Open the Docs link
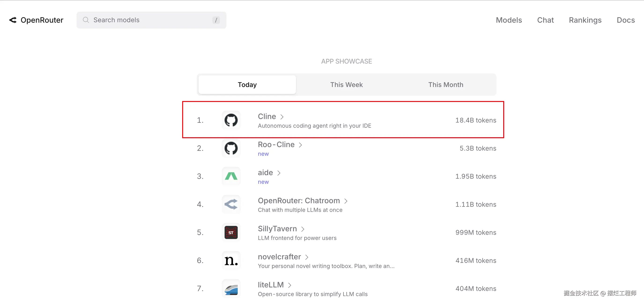This screenshot has width=644, height=304. point(625,20)
